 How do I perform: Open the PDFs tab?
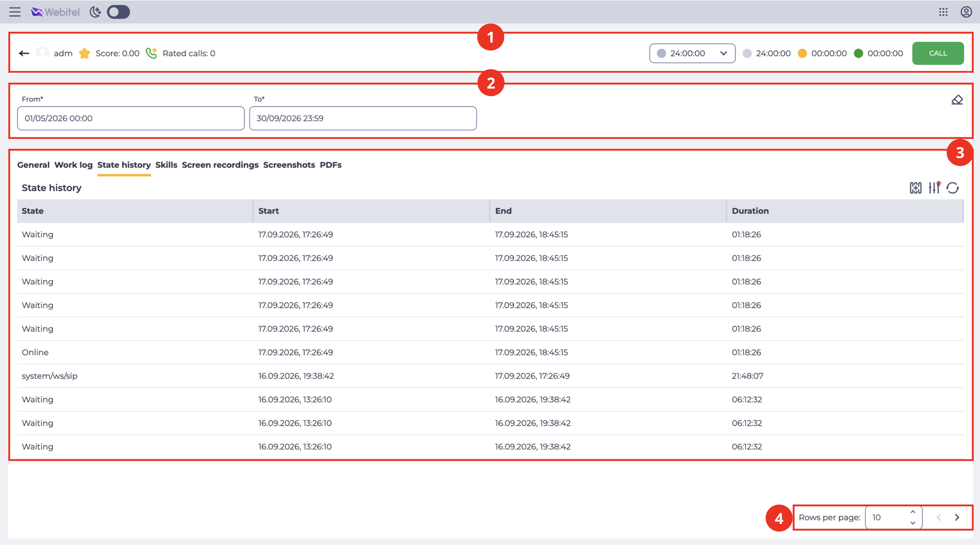tap(330, 165)
